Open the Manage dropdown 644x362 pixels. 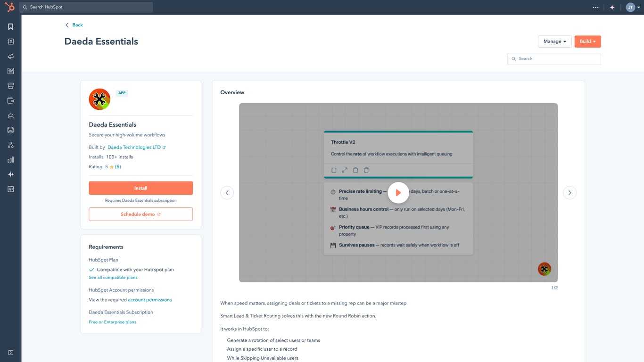click(x=554, y=41)
